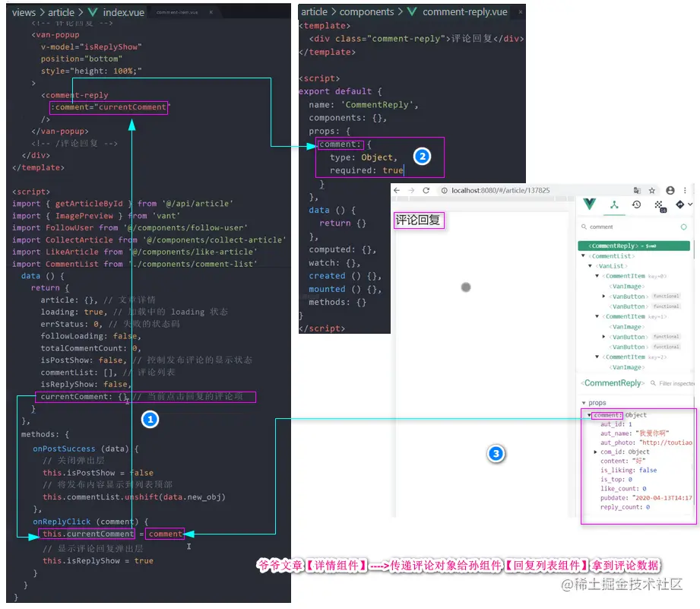Click 'import CommentList from' import line
This screenshot has height=609, width=700.
(x=135, y=265)
